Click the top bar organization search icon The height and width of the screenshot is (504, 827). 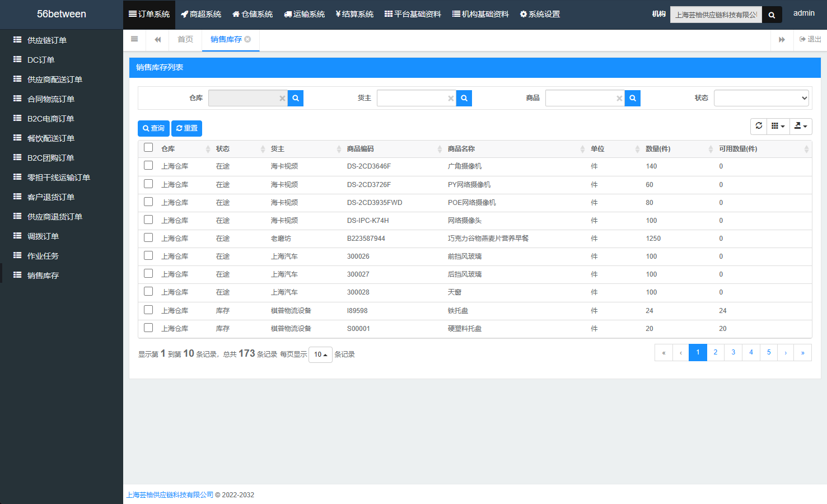(772, 15)
